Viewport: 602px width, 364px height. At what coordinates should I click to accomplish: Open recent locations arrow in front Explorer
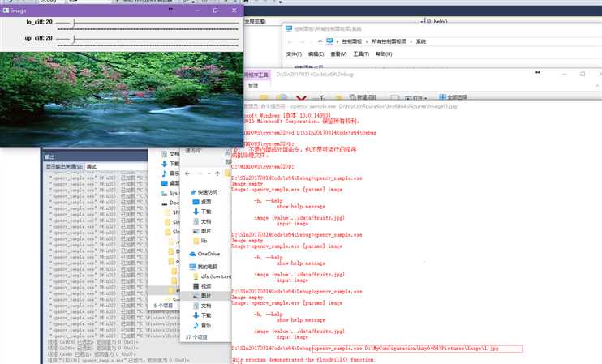click(209, 173)
